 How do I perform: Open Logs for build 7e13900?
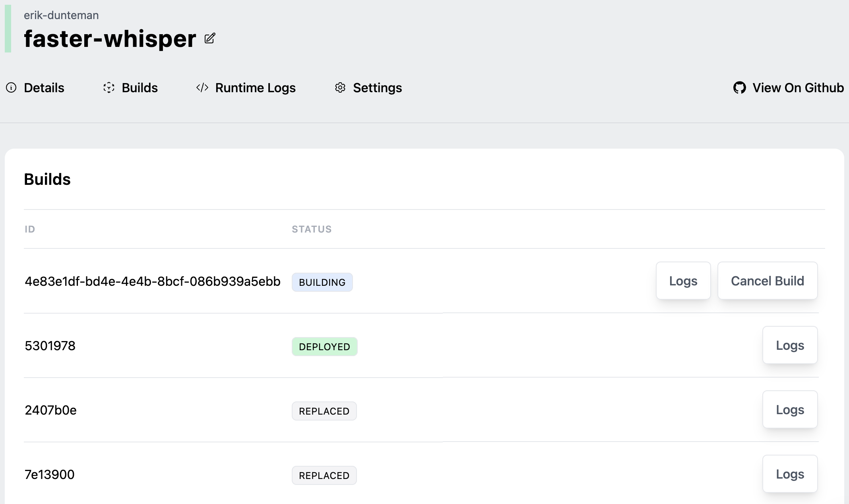click(x=790, y=474)
